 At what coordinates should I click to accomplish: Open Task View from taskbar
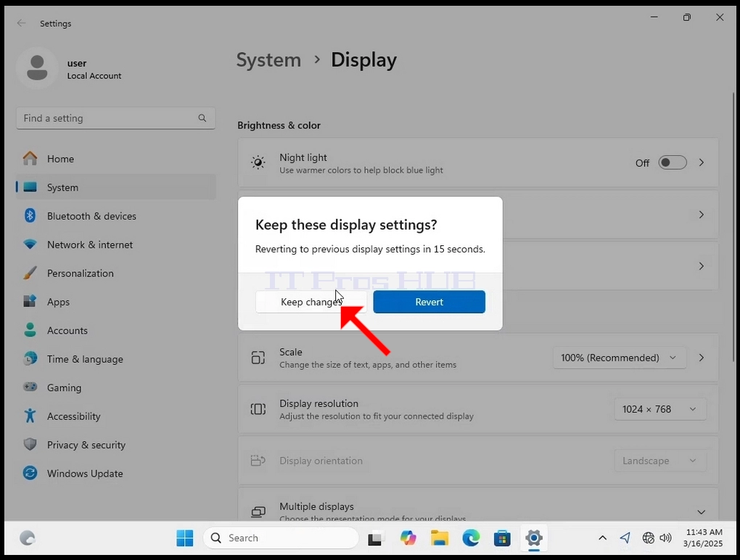pyautogui.click(x=375, y=538)
